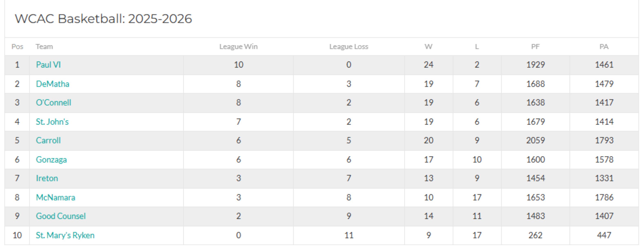Open the O'Connell team page
This screenshot has width=644, height=250.
pos(54,103)
